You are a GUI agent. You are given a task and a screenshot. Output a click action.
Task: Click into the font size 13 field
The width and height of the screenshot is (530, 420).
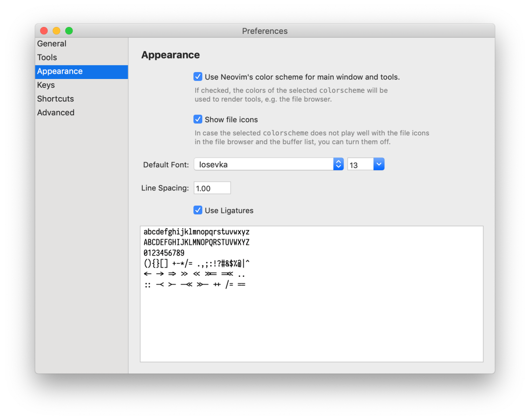click(x=360, y=164)
